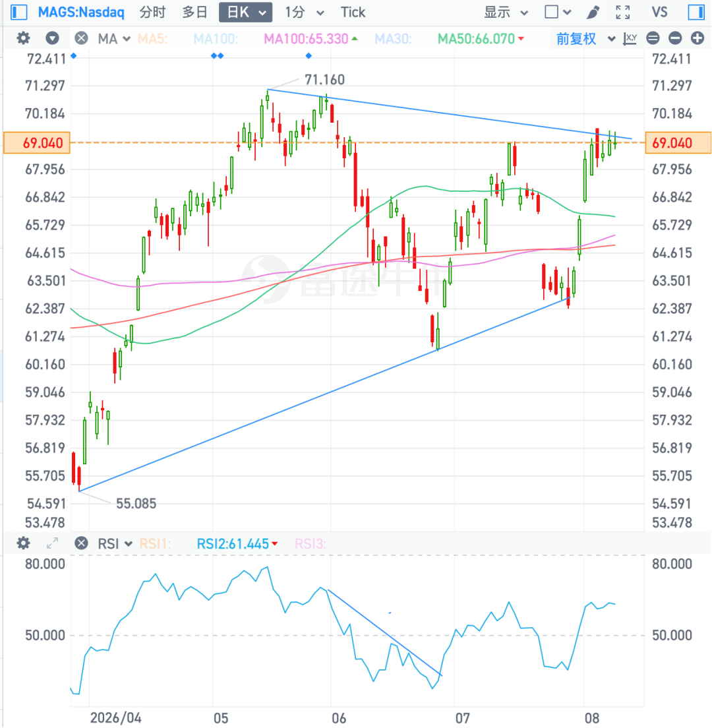Click the 2026/04 date axis label
This screenshot has height=728, width=712.
[115, 718]
